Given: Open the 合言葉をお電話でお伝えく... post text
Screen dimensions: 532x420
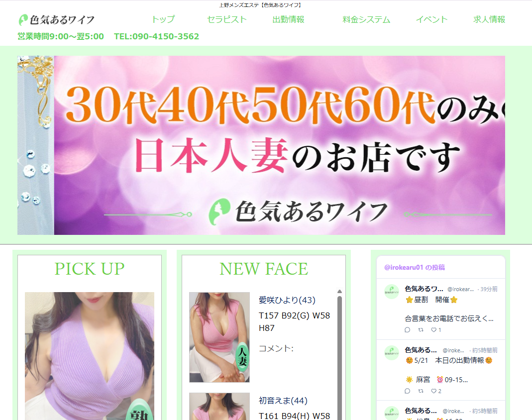Looking at the screenshot, I should (449, 318).
